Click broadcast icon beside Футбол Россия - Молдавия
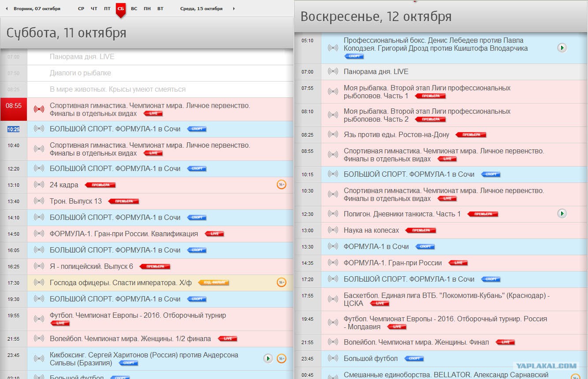588x379 pixels. point(333,323)
